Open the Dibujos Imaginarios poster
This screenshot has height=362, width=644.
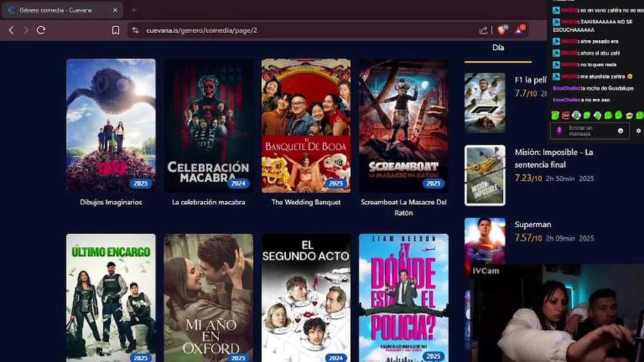111,125
